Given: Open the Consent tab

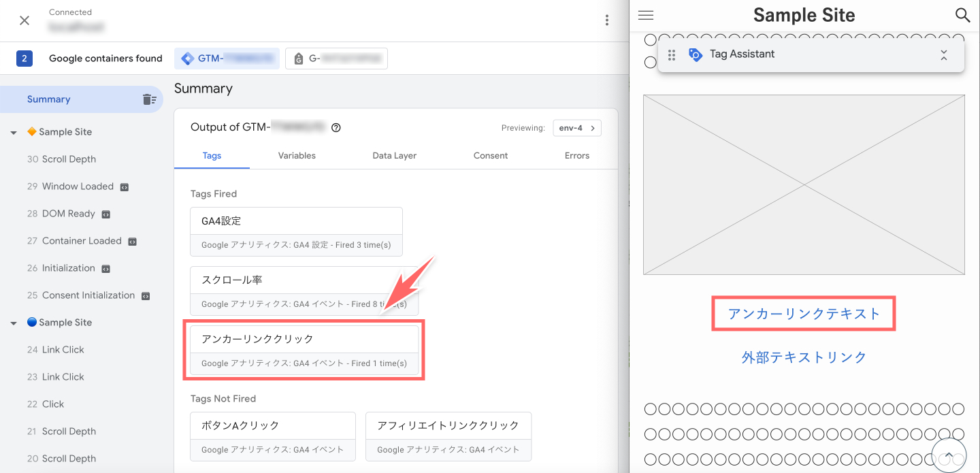Looking at the screenshot, I should [490, 156].
